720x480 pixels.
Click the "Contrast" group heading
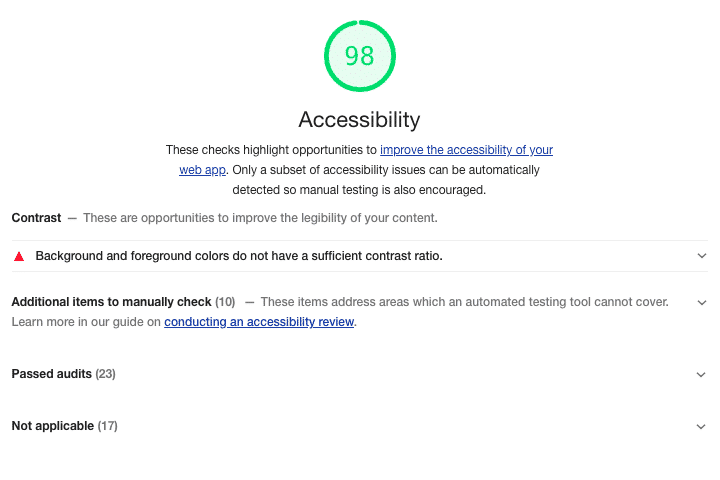pyautogui.click(x=36, y=217)
